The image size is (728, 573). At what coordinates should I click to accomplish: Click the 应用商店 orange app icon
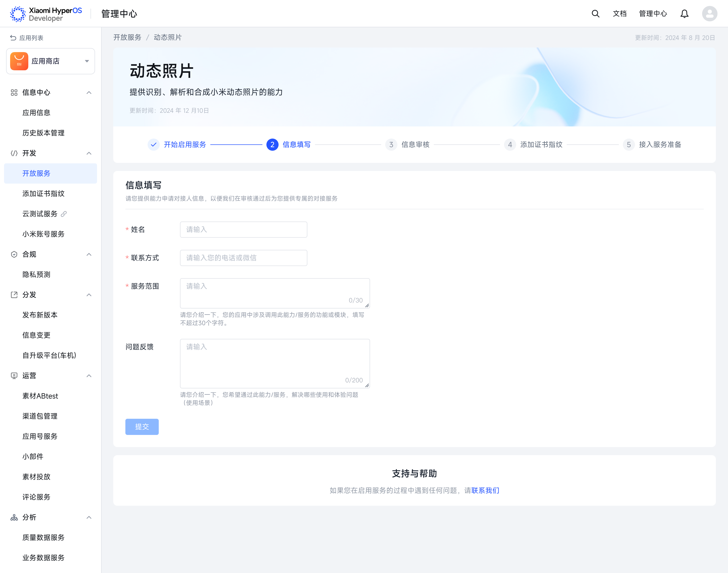[x=19, y=61]
